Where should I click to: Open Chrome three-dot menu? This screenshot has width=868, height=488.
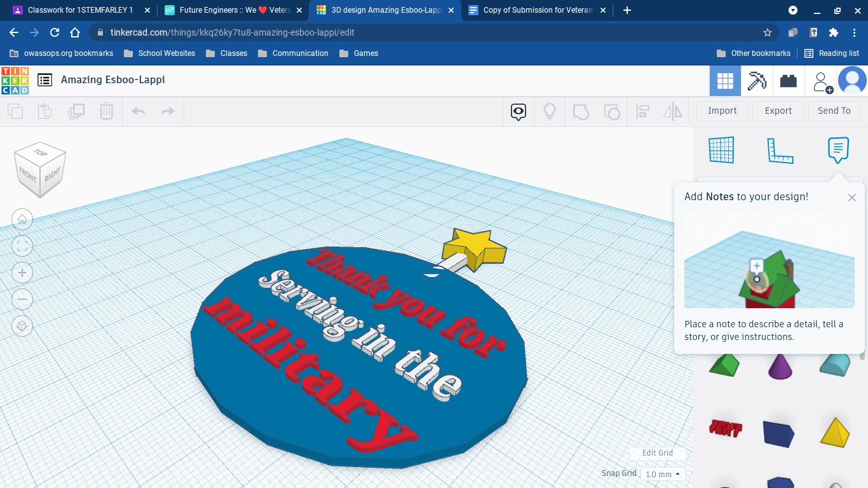855,32
